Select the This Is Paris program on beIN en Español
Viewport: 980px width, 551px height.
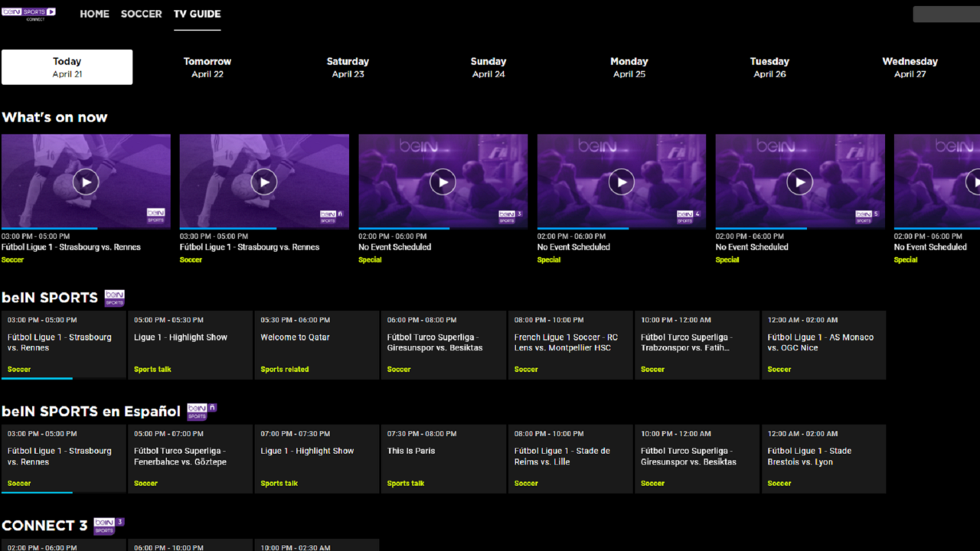click(x=443, y=458)
